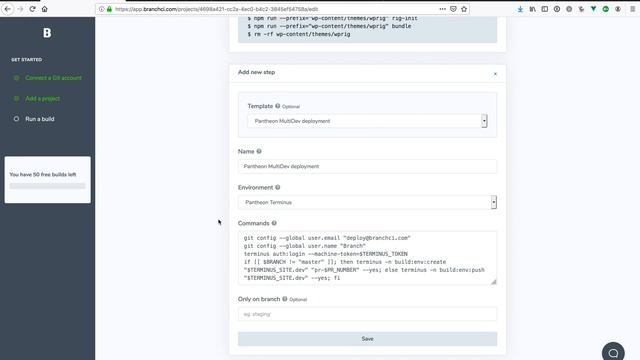Bookmark this page with the star

click(x=464, y=9)
